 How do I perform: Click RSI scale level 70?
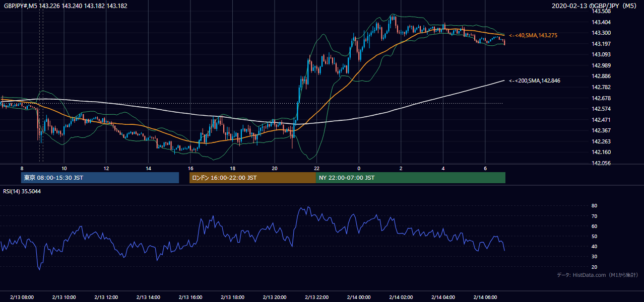pyautogui.click(x=594, y=216)
